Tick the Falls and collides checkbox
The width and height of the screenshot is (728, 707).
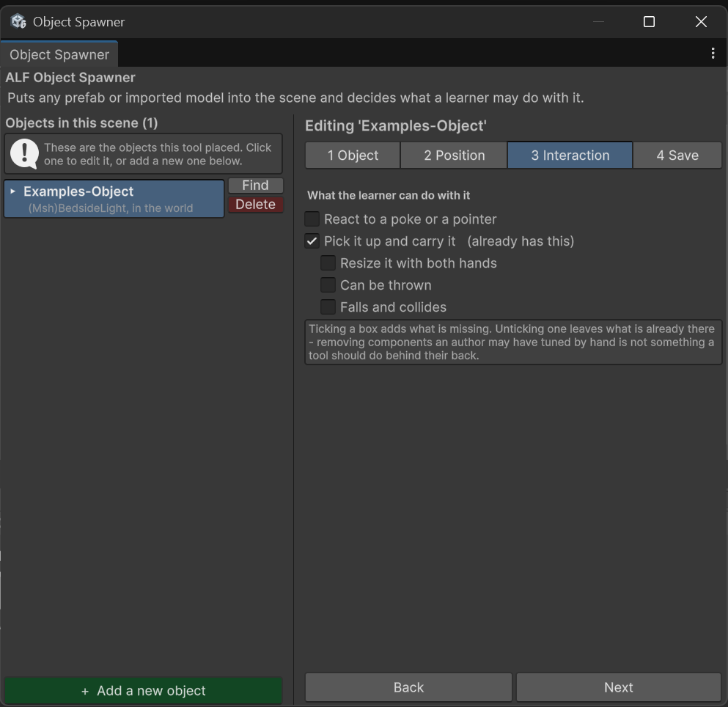click(328, 307)
